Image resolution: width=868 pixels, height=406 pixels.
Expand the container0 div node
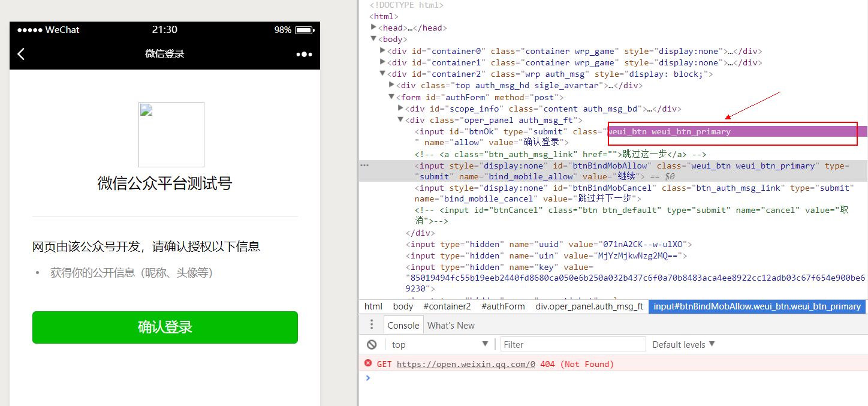pos(383,51)
